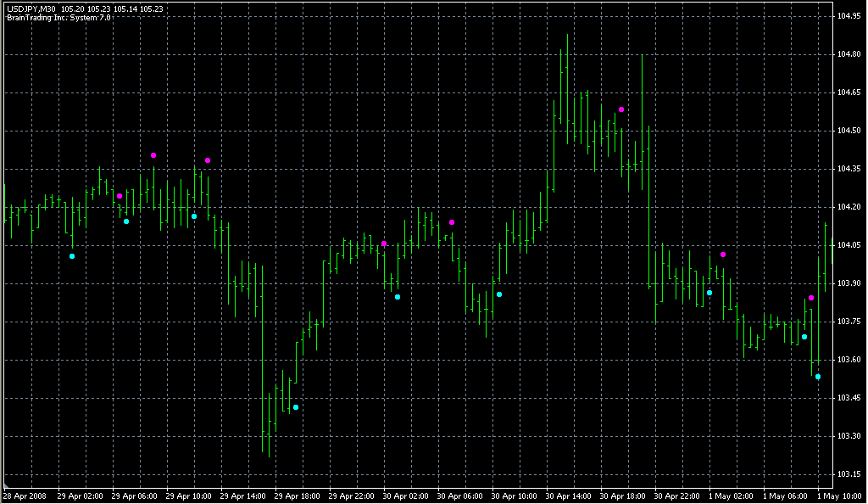Select the lowest cyan signal dot near 103.41
Viewport: 868px width, 504px height.
pyautogui.click(x=296, y=407)
